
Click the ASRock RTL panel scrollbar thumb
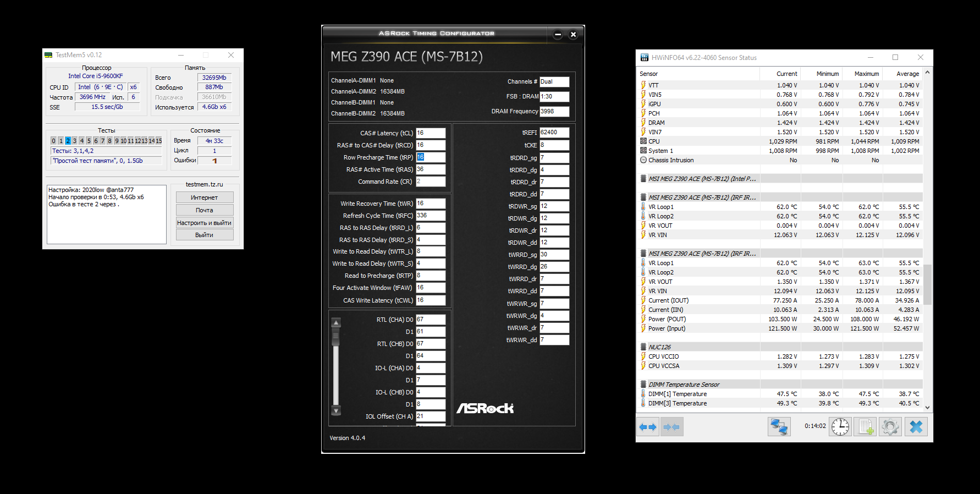(336, 337)
